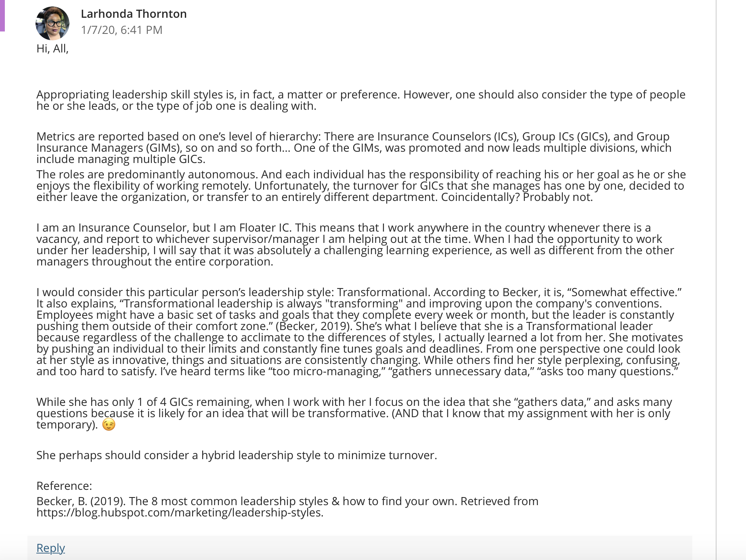Click the vertical divider line at right edge
This screenshot has height=560, width=746.
pos(716,280)
